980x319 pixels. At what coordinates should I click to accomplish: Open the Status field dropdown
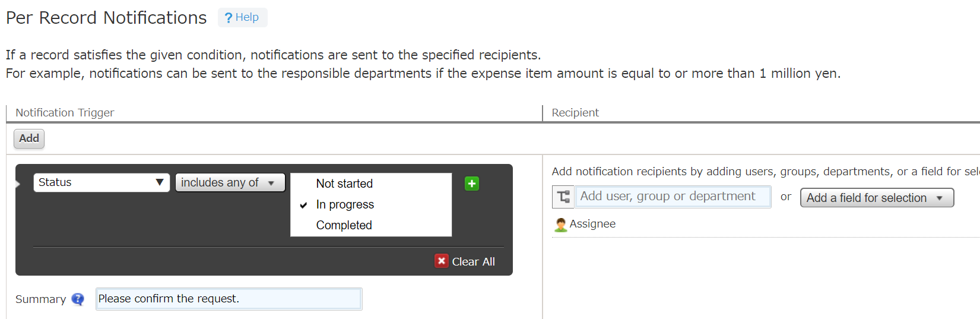[x=102, y=182]
